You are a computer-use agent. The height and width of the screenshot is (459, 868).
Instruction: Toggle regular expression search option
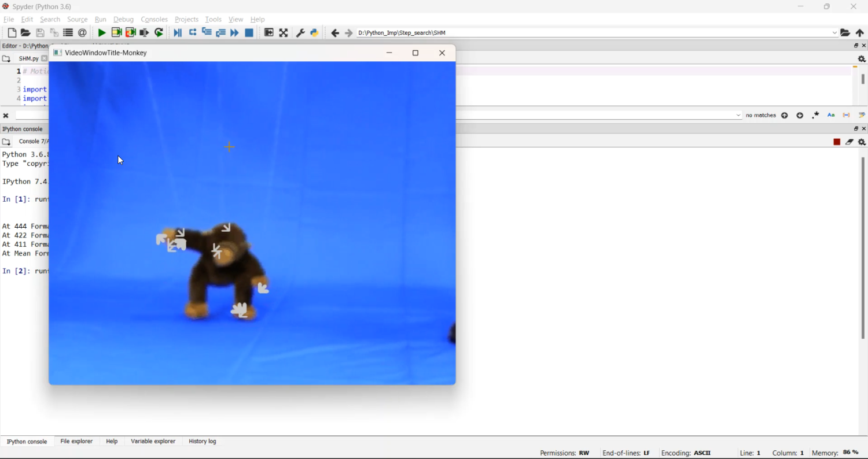(x=816, y=116)
